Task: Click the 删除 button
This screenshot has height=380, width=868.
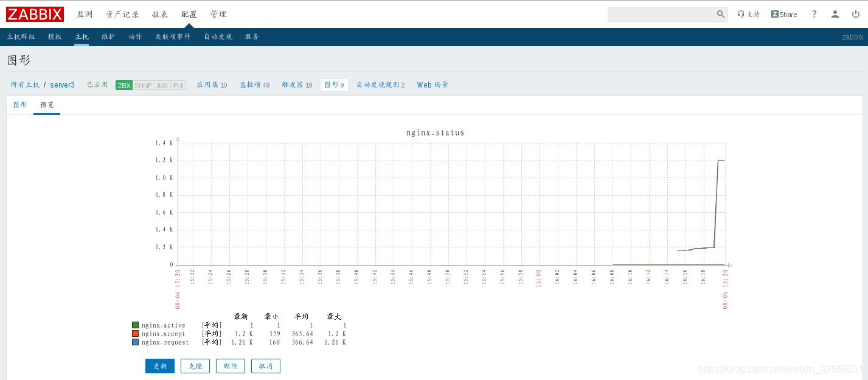Action: [x=231, y=366]
